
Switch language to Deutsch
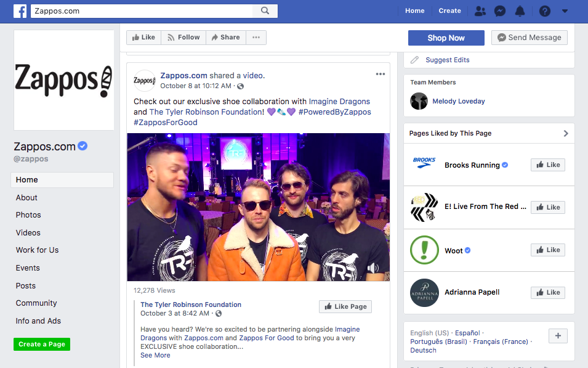tap(423, 350)
